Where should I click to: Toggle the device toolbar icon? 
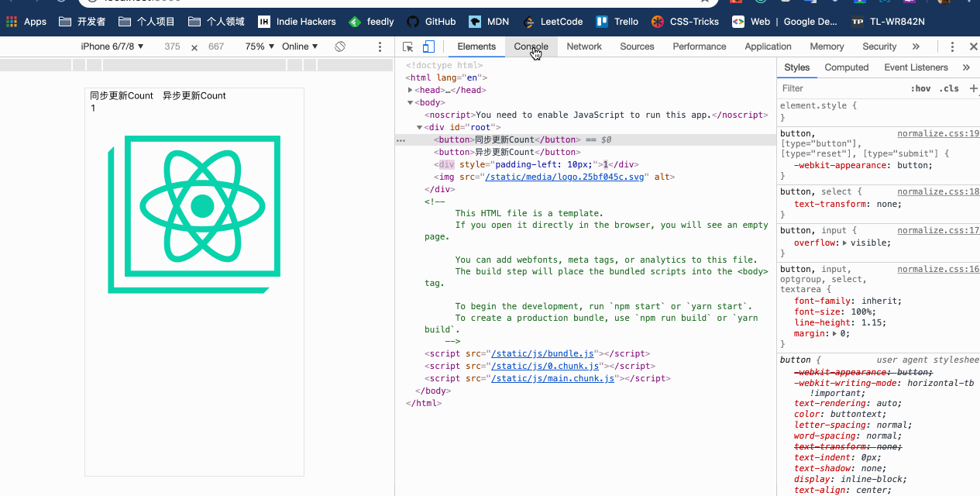pyautogui.click(x=428, y=46)
